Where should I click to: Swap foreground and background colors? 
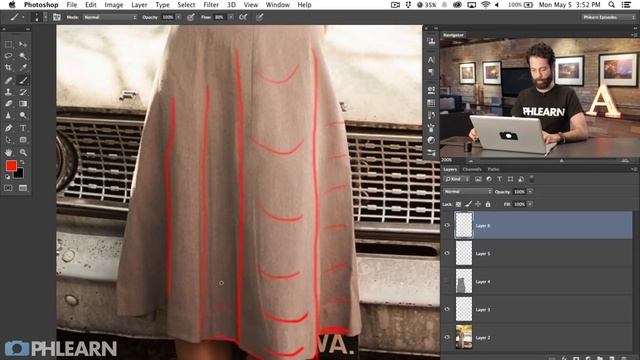pos(22,162)
